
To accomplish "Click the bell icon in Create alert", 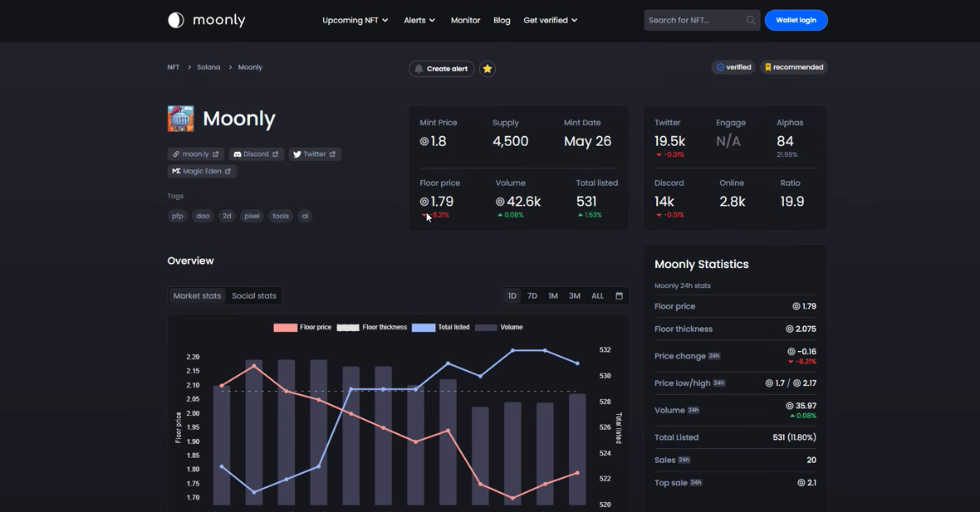I will (x=419, y=69).
